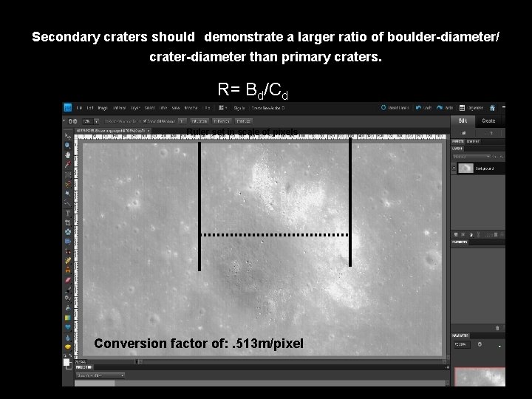Open the Project Bin dropdown at bottom

click(100, 375)
